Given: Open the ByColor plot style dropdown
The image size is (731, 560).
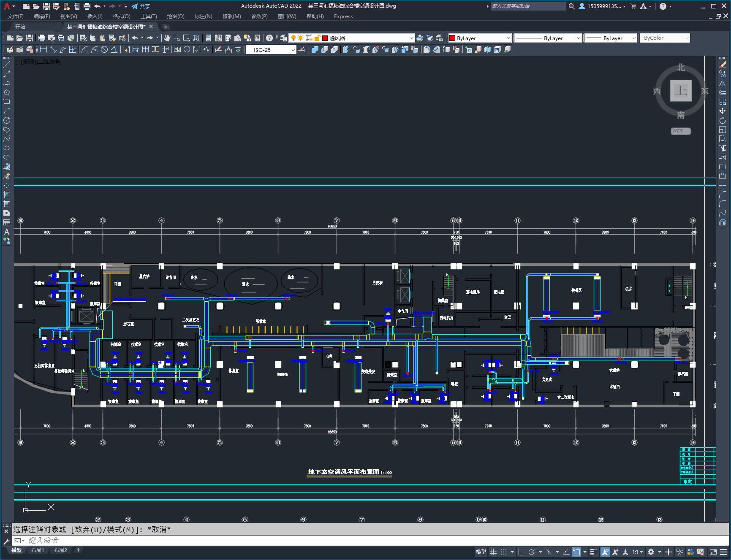Looking at the screenshot, I should pyautogui.click(x=665, y=38).
